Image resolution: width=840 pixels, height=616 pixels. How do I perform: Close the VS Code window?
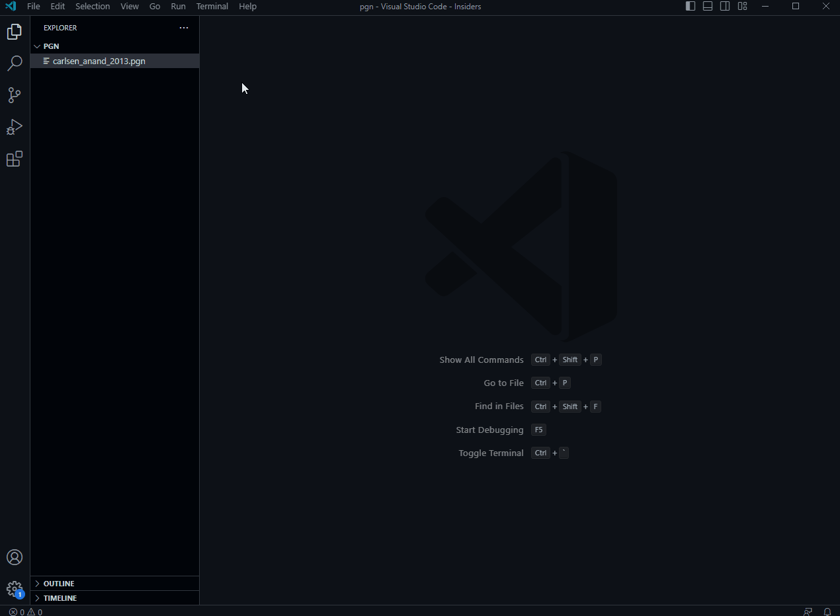point(826,6)
